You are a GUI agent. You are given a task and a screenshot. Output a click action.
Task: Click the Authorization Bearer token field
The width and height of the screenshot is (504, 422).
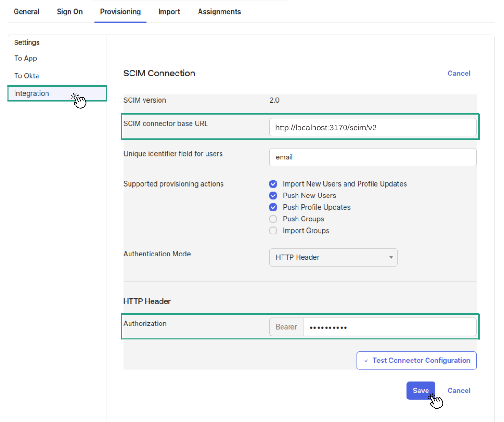[x=389, y=327]
